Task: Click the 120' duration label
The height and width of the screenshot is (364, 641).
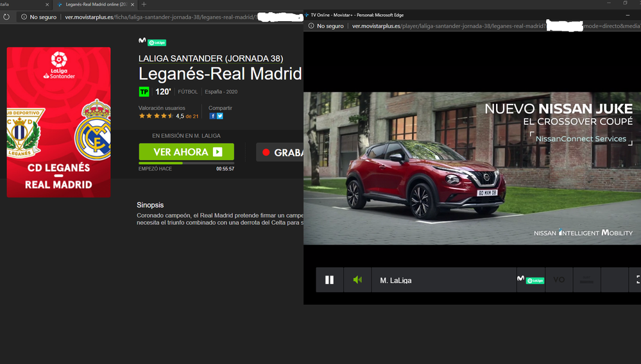Action: coord(163,92)
